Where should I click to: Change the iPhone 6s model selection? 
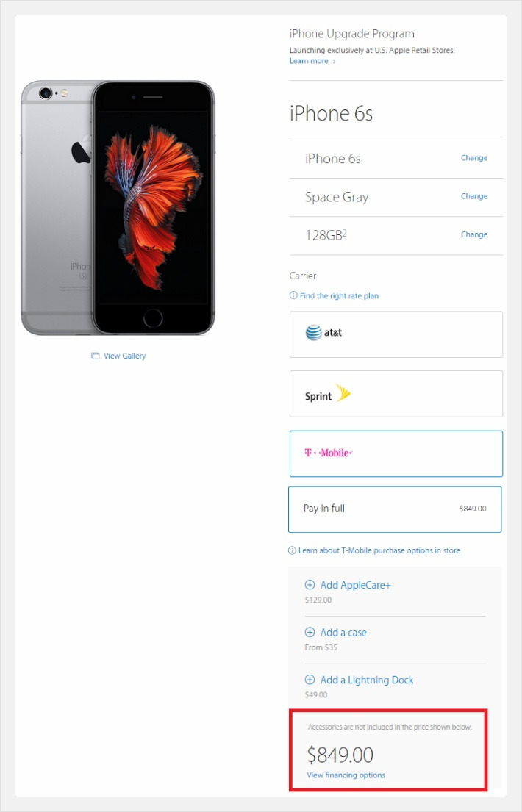tap(473, 158)
